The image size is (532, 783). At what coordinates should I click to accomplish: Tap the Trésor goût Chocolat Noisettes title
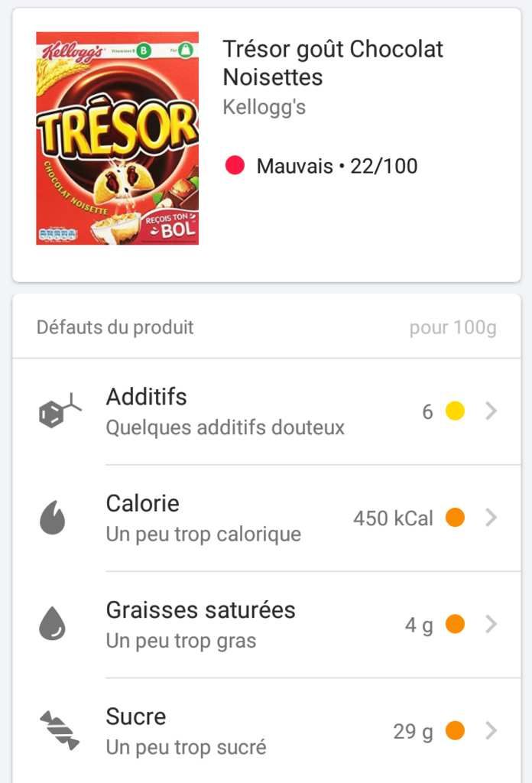[332, 63]
